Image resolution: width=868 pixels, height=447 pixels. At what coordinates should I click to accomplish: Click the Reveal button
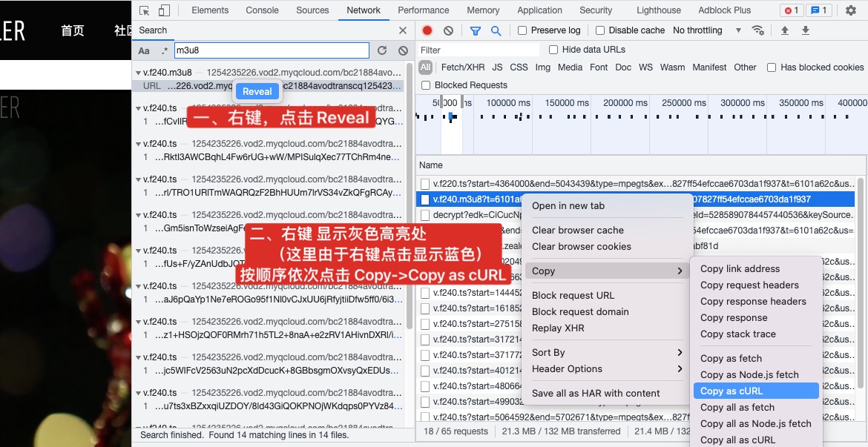click(x=257, y=92)
